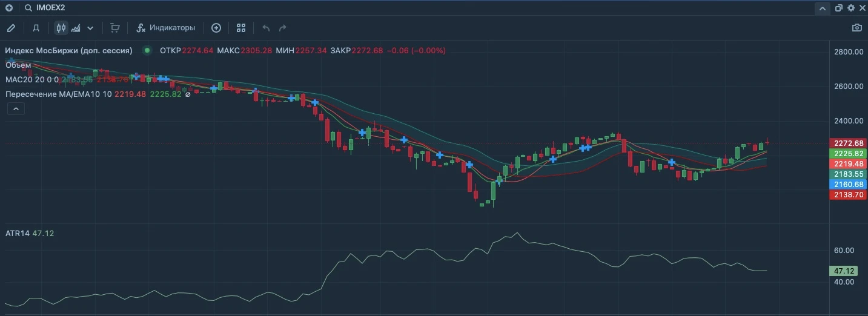
Task: Collapse the widget header with chevron
Action: 822,8
